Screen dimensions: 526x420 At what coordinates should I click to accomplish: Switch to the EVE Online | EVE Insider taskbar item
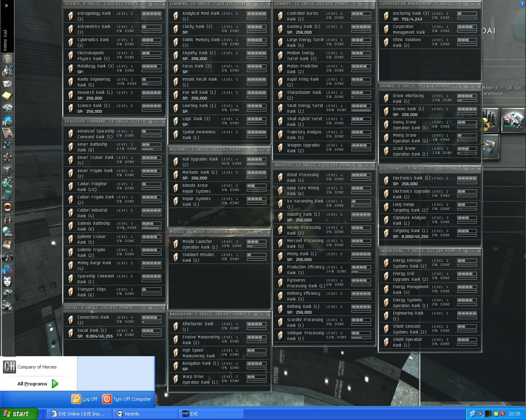79,414
